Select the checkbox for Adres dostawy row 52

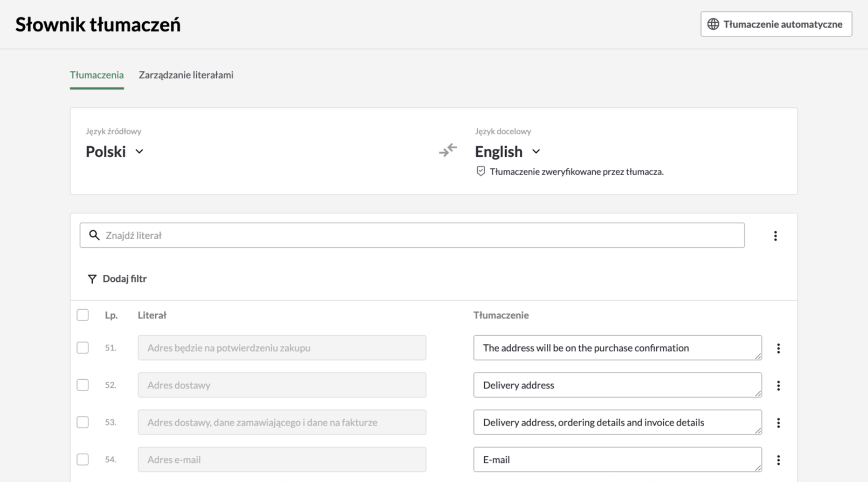click(83, 385)
